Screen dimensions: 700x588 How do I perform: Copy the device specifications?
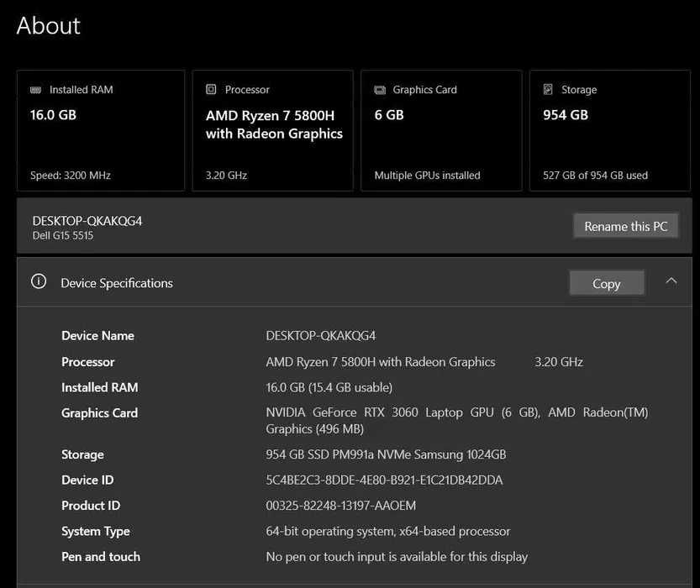pos(607,283)
